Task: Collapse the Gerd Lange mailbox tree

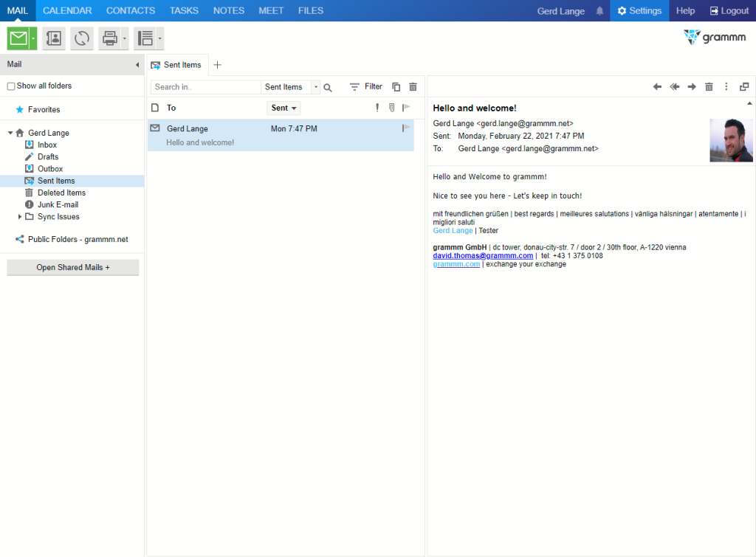Action: click(10, 133)
